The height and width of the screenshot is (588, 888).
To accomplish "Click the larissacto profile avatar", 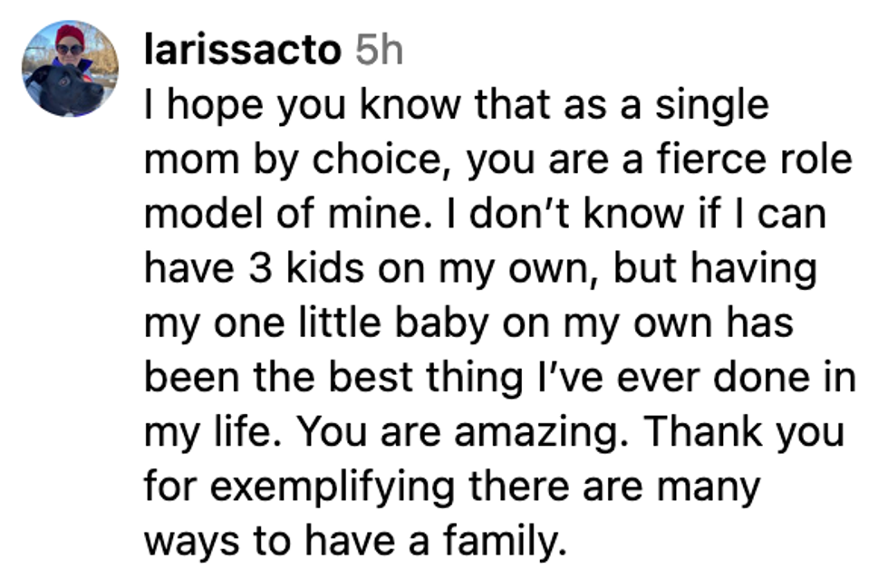I will (x=71, y=69).
